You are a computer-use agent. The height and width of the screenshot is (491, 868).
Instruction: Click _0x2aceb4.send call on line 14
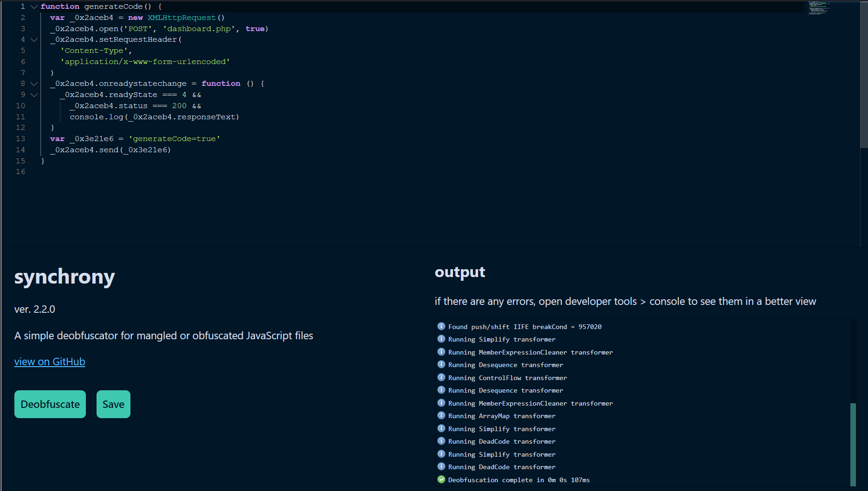pos(110,150)
